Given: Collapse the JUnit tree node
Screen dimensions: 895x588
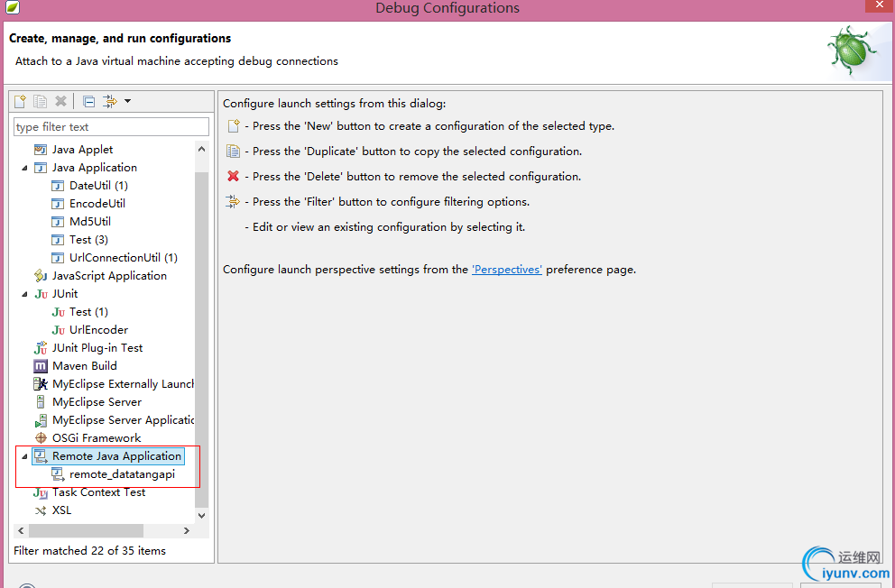Looking at the screenshot, I should [24, 294].
